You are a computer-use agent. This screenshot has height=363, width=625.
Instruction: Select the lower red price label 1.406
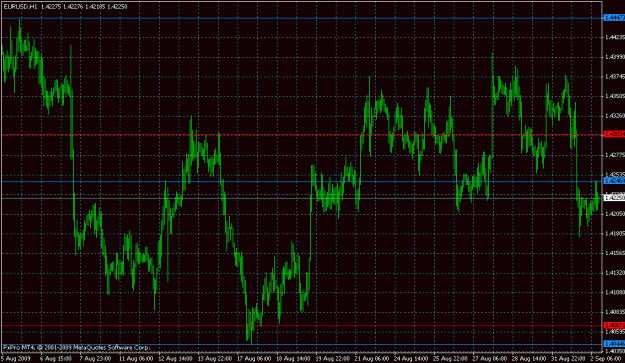(x=614, y=326)
